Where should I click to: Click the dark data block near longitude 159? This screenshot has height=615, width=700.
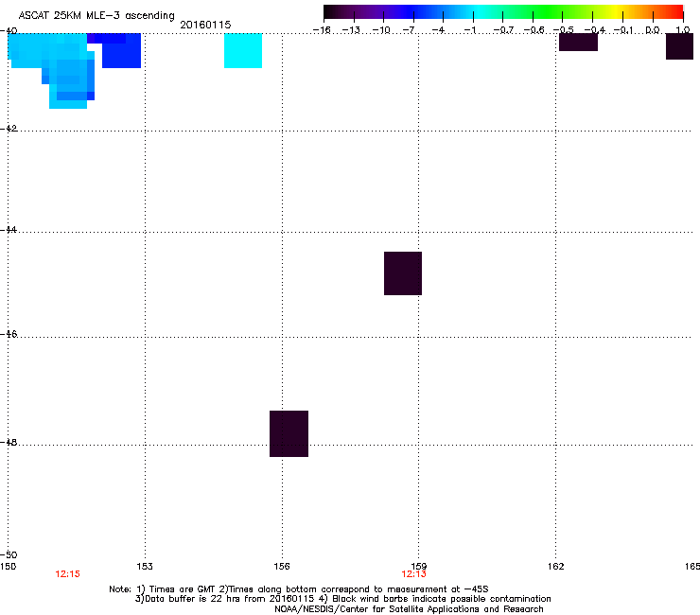pyautogui.click(x=403, y=273)
